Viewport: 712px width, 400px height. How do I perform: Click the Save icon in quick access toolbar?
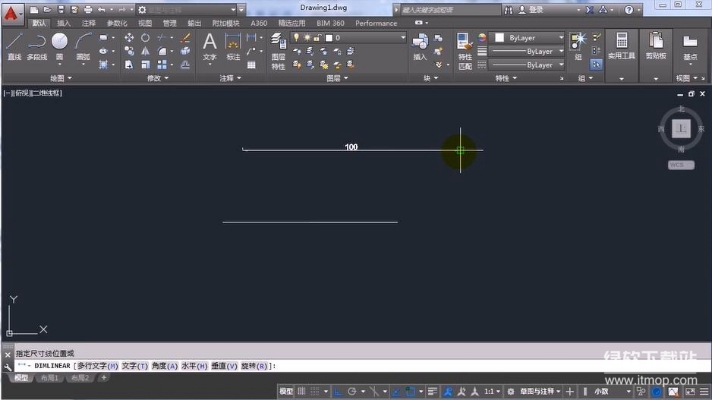61,10
